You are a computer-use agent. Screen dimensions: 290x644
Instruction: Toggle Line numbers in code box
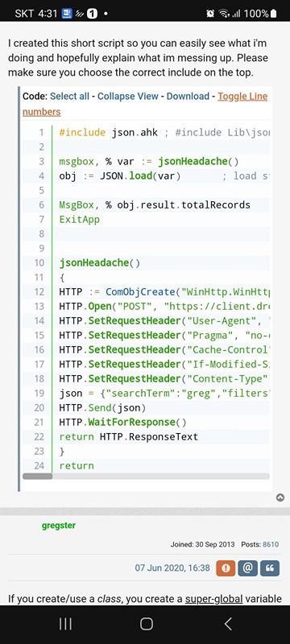pyautogui.click(x=145, y=104)
